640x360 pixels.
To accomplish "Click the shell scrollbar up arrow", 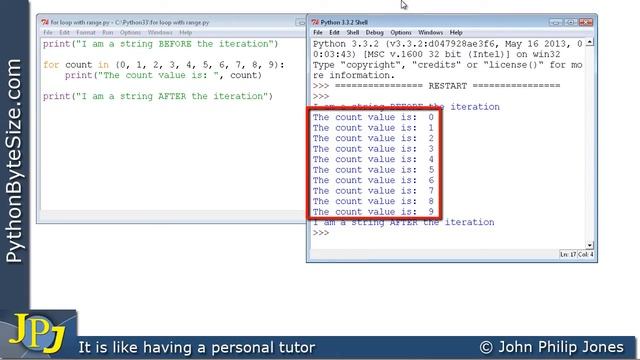I will coord(589,42).
